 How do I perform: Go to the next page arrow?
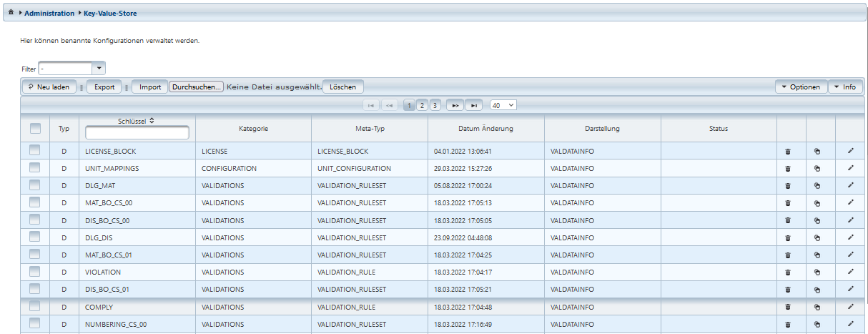[455, 105]
